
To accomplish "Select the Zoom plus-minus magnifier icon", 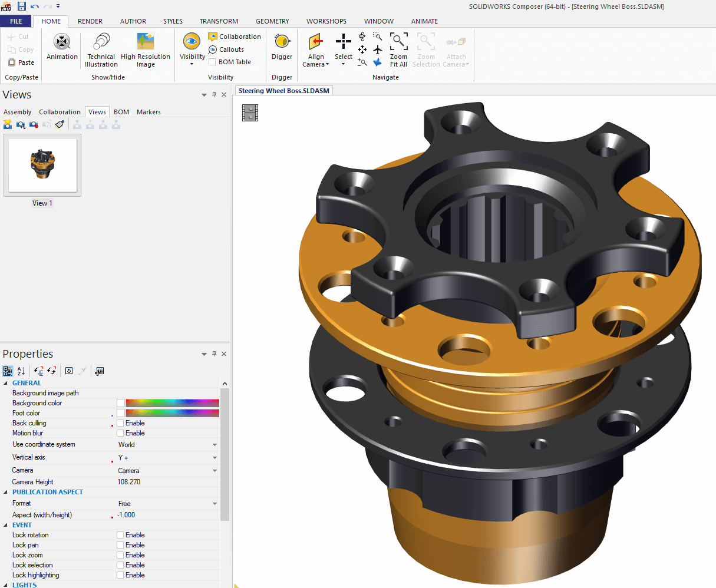I will tap(362, 62).
